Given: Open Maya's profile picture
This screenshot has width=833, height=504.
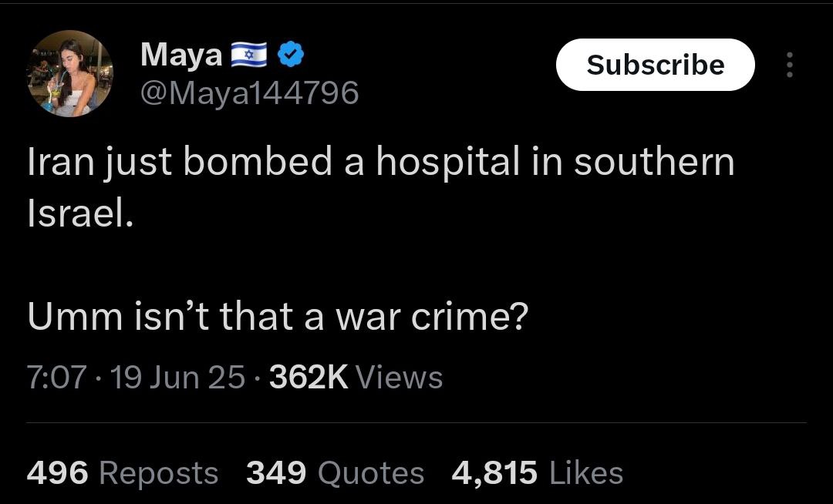Looking at the screenshot, I should click(x=70, y=74).
